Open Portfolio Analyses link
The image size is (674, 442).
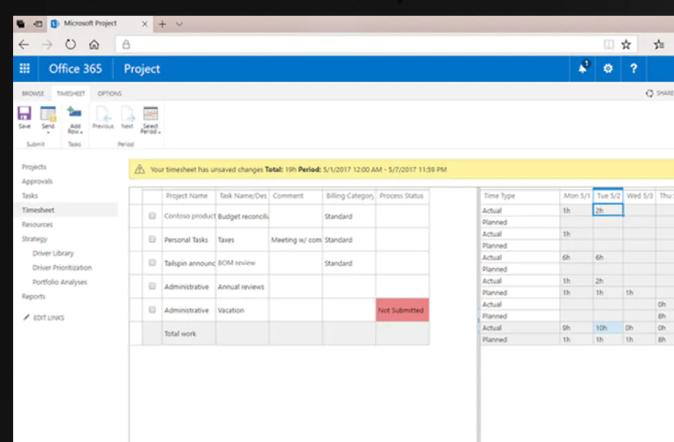(60, 282)
